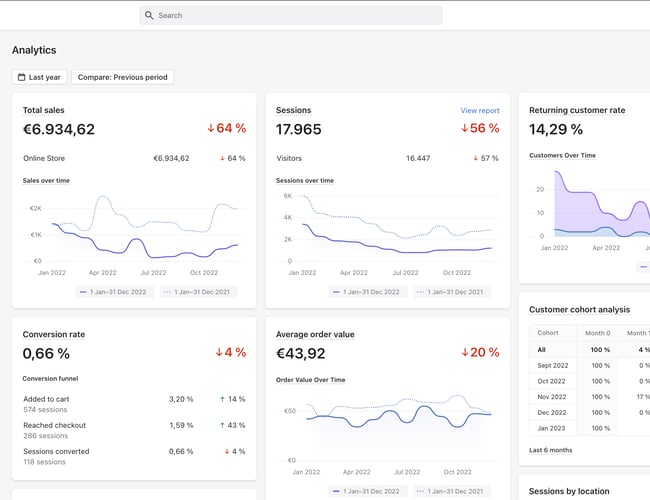Open the Conversion rate report title

coord(54,334)
